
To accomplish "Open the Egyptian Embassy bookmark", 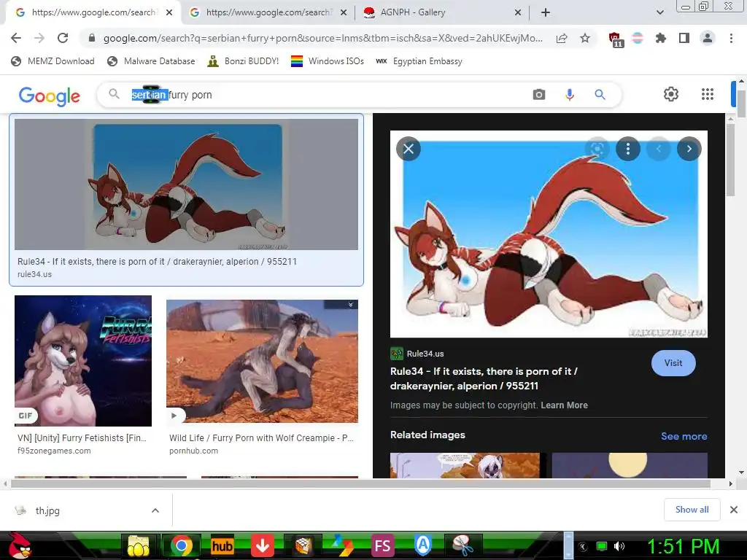I will point(419,61).
